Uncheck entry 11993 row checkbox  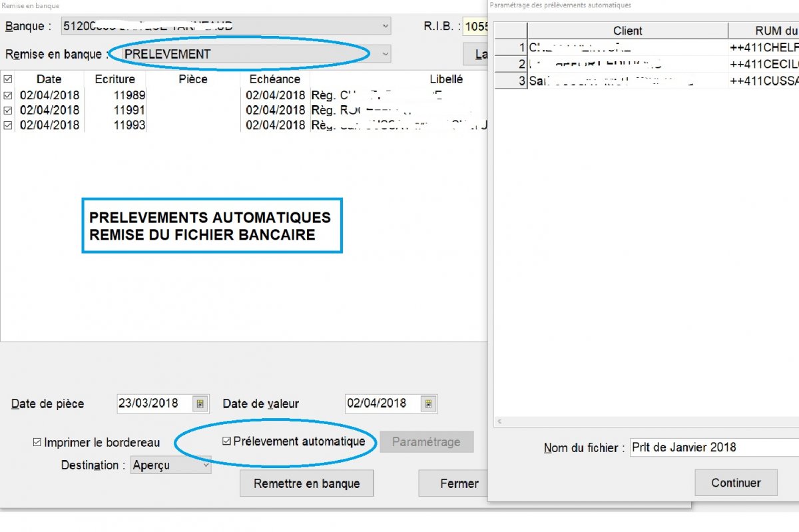[x=8, y=125]
